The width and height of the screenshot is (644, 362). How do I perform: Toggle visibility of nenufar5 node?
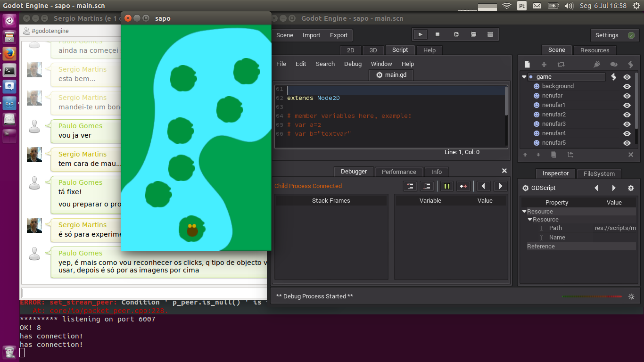(627, 143)
